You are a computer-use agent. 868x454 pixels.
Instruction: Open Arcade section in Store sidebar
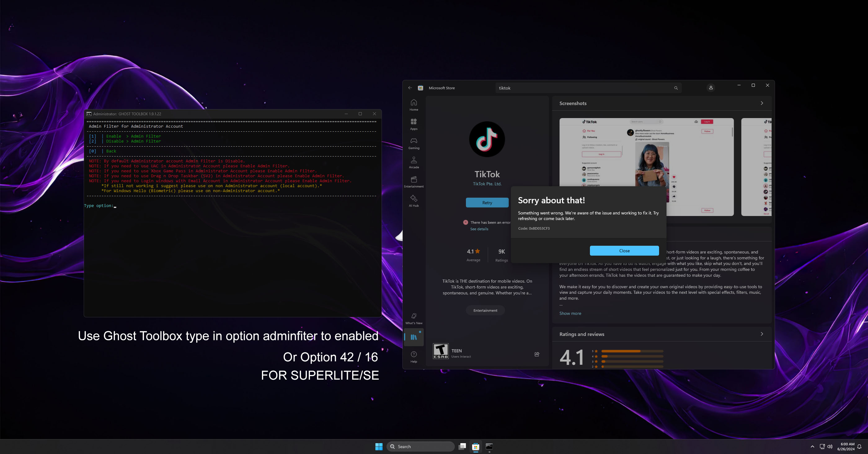coord(414,163)
